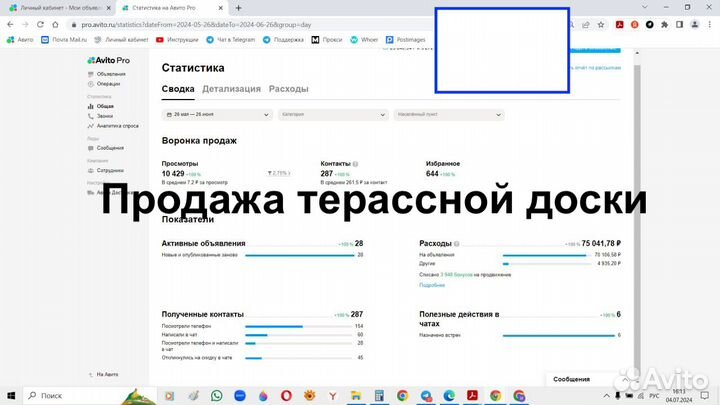Bookmark this page with the star icon
The height and width of the screenshot is (405, 720).
point(601,25)
